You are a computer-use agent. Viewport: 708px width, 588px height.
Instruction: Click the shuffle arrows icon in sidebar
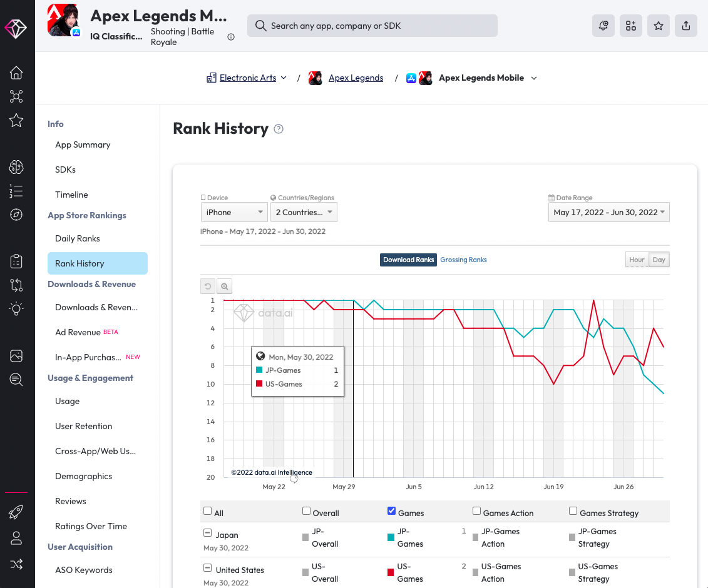pyautogui.click(x=16, y=564)
